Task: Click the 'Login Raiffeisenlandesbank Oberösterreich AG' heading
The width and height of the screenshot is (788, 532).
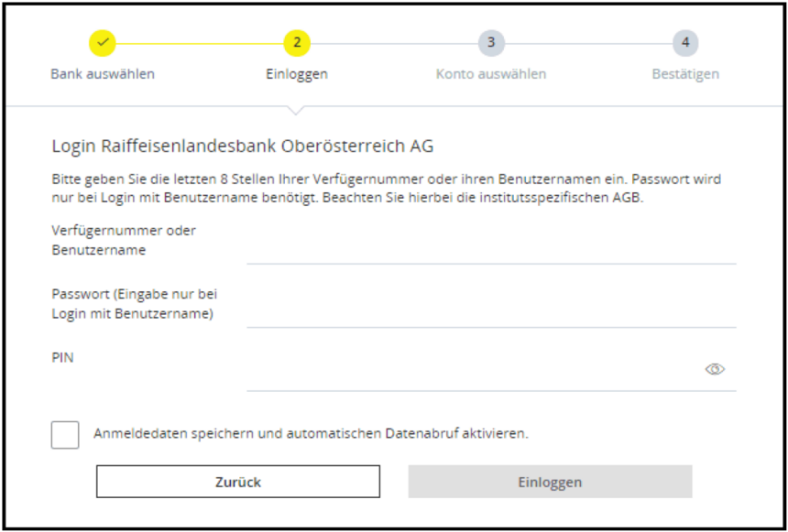Action: (x=243, y=147)
